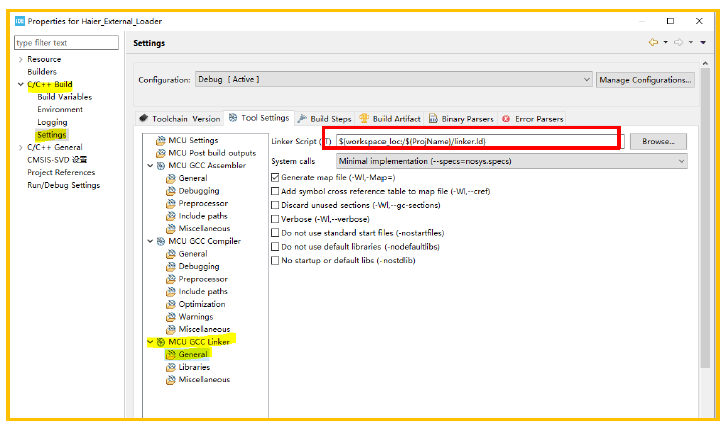Click the Assembler Preprocessor icon
This screenshot has height=427, width=723.
pyautogui.click(x=171, y=203)
